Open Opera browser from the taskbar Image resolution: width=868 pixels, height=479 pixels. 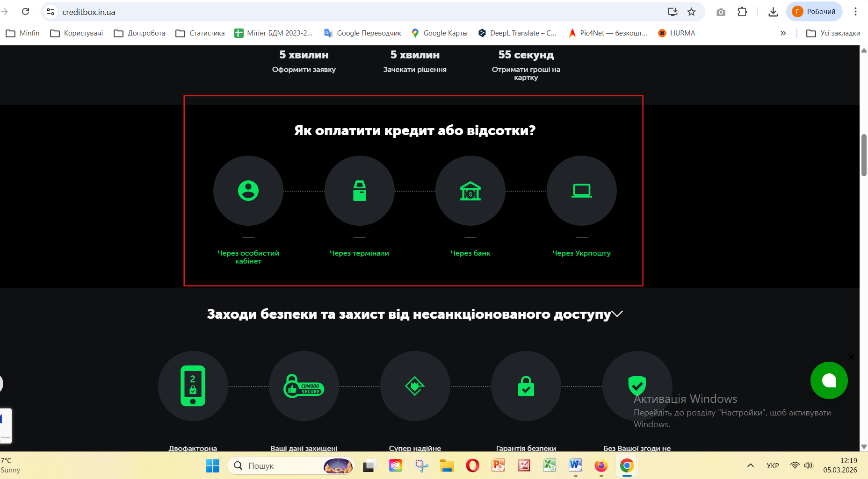coord(472,465)
